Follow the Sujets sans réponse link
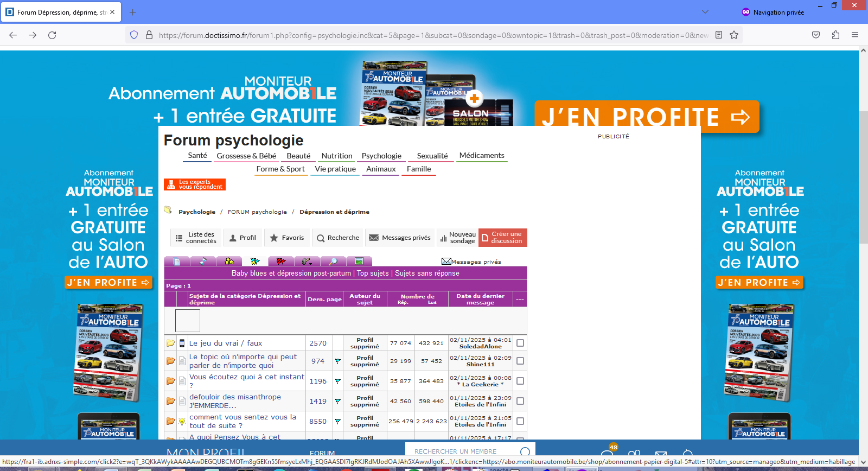 (x=427, y=273)
